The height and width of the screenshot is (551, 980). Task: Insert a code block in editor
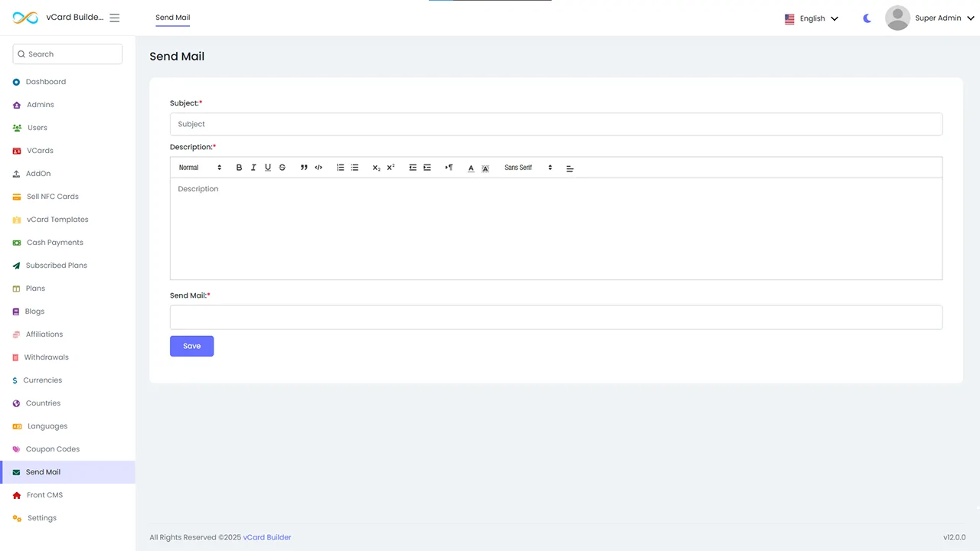tap(318, 168)
